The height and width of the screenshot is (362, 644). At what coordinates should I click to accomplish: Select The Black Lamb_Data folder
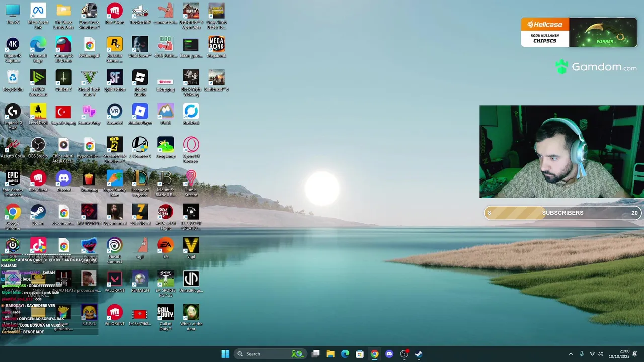[x=64, y=16]
